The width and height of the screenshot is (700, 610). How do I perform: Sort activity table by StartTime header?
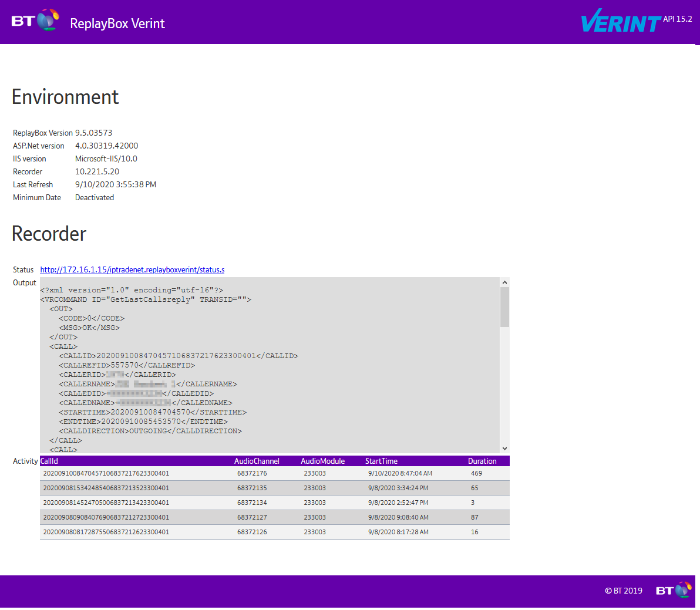pyautogui.click(x=381, y=461)
